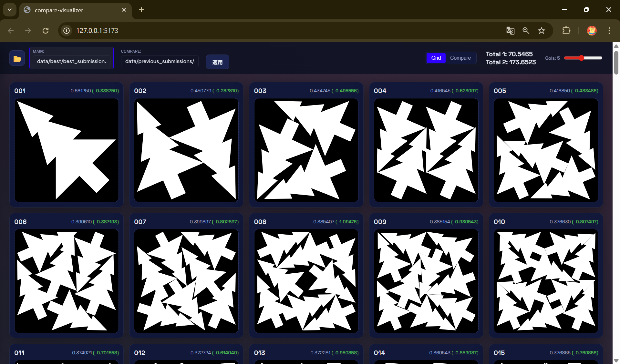Open the Chrome profile avatar
The width and height of the screenshot is (620, 364).
592,31
